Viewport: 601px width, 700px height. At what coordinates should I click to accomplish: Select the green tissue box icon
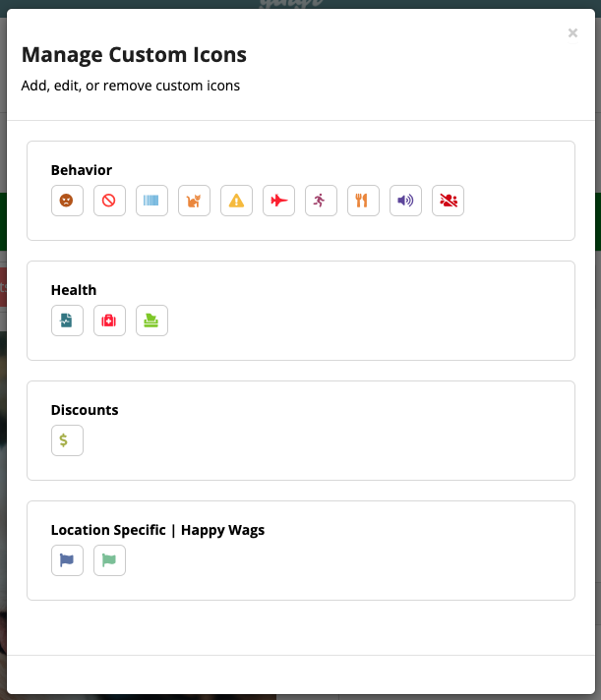[x=151, y=321]
